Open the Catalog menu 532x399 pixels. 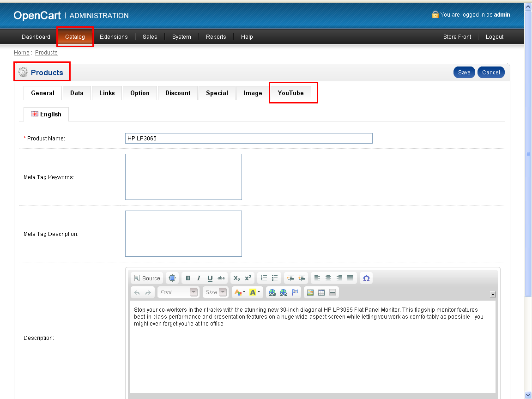coord(75,36)
